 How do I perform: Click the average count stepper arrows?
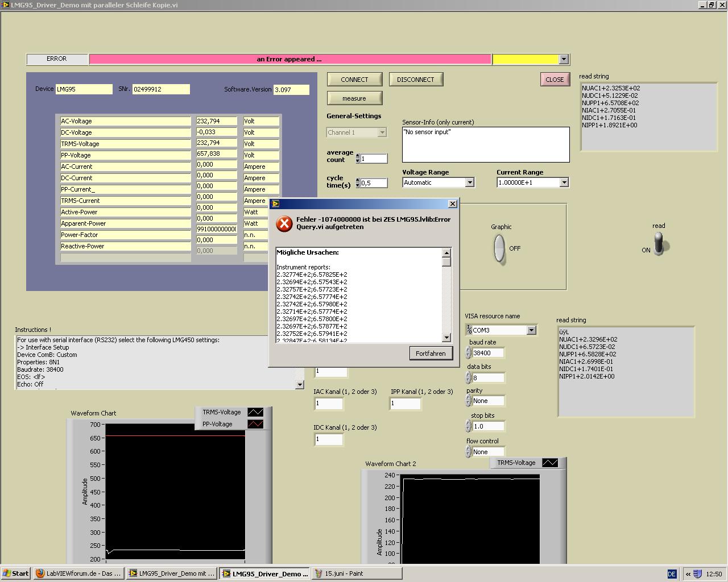(x=357, y=159)
